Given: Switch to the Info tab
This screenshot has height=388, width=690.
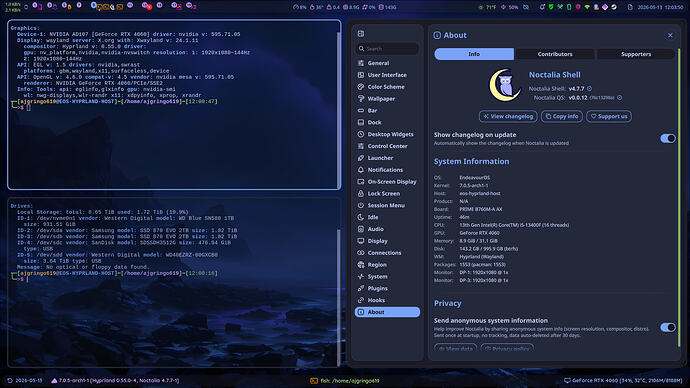Looking at the screenshot, I should point(474,54).
